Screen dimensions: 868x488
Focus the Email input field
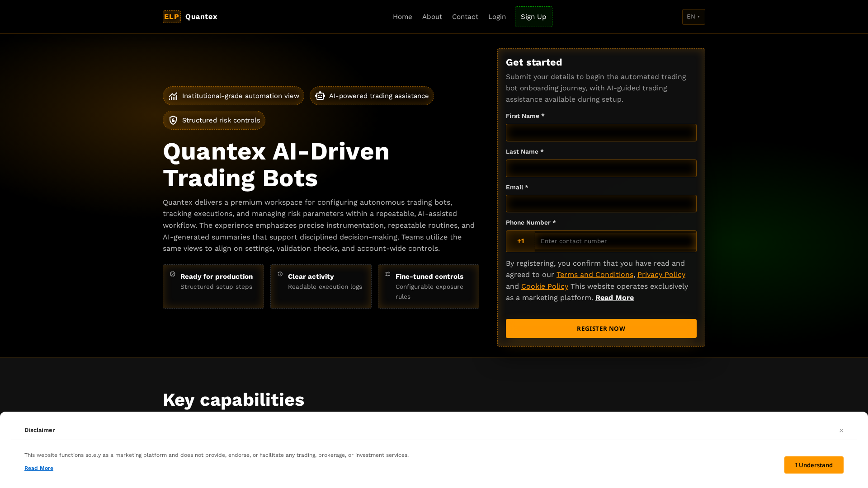click(x=601, y=204)
